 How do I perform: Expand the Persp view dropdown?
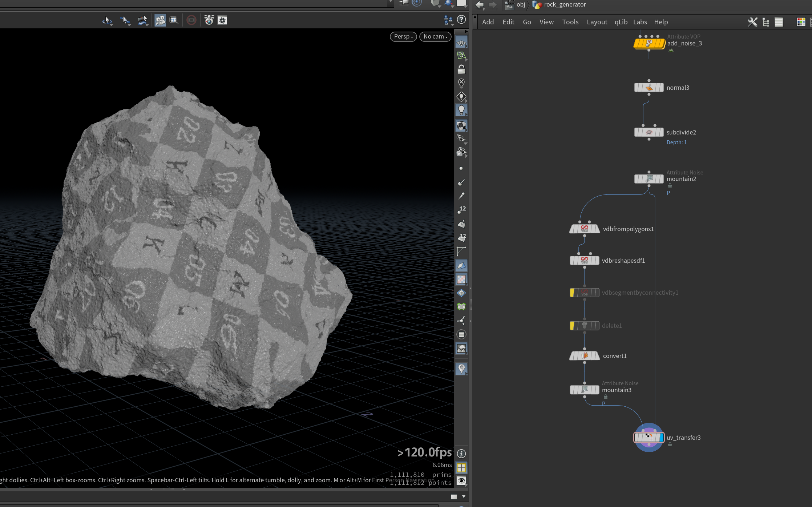coord(403,37)
